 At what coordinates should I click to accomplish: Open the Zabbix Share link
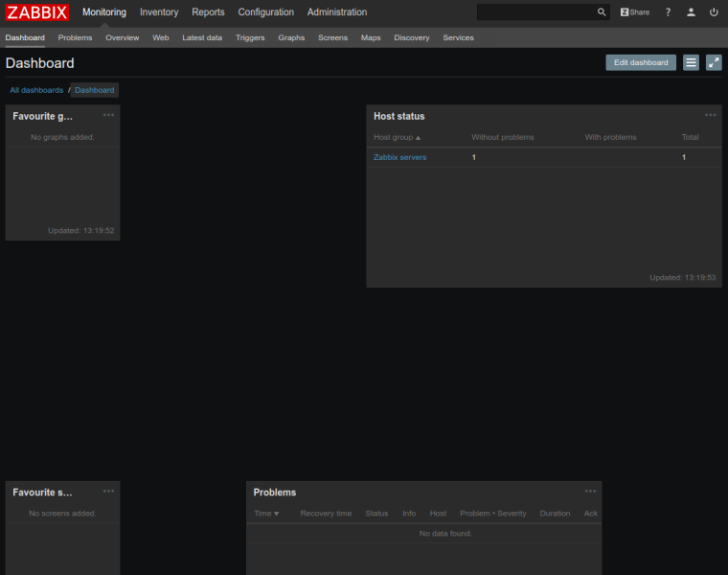coord(634,12)
